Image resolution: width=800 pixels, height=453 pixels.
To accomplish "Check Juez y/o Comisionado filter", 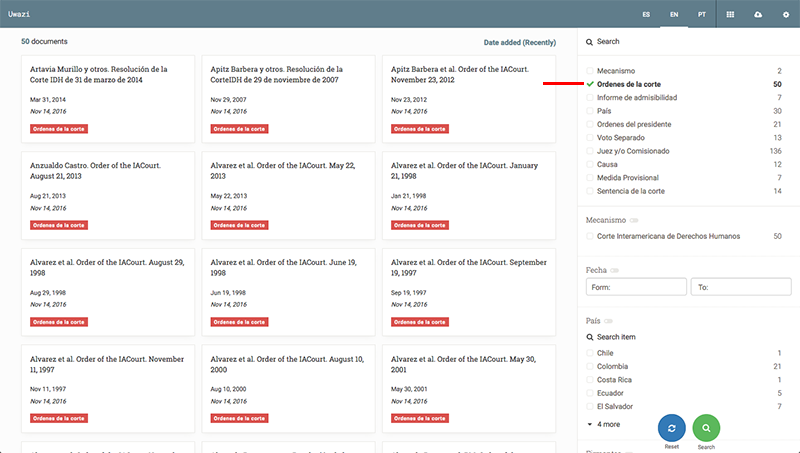I will click(590, 151).
